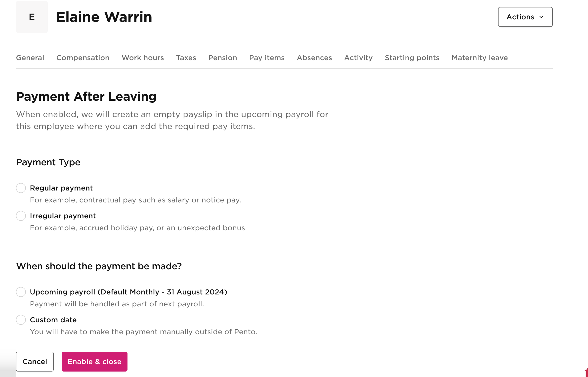This screenshot has height=377, width=588.
Task: Click the Enable & close button
Action: click(94, 362)
